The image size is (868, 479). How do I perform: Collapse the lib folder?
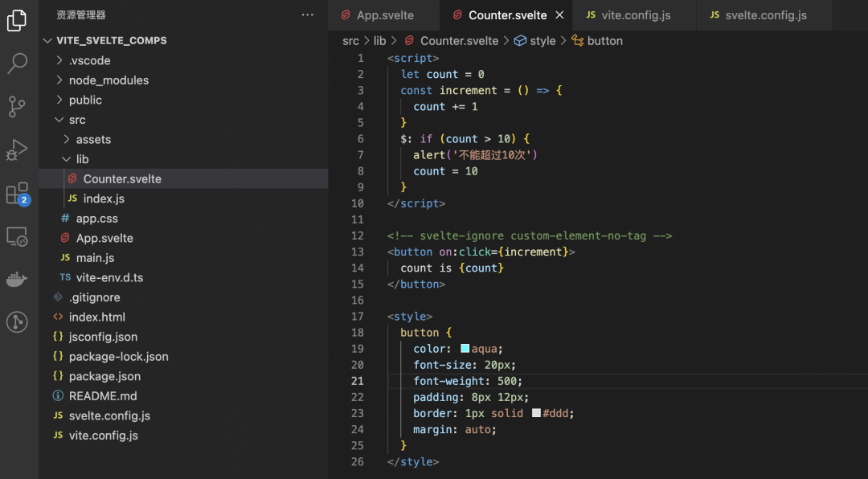[x=183, y=159]
